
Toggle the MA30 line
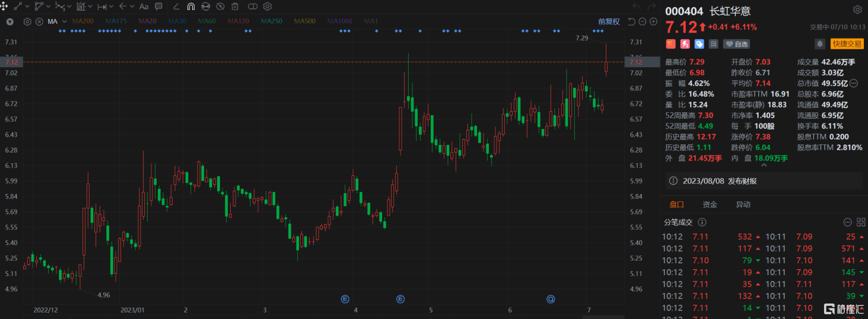tap(177, 21)
